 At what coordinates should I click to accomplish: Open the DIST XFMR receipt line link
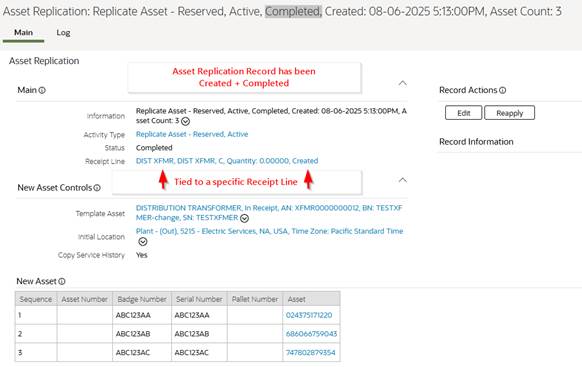227,161
